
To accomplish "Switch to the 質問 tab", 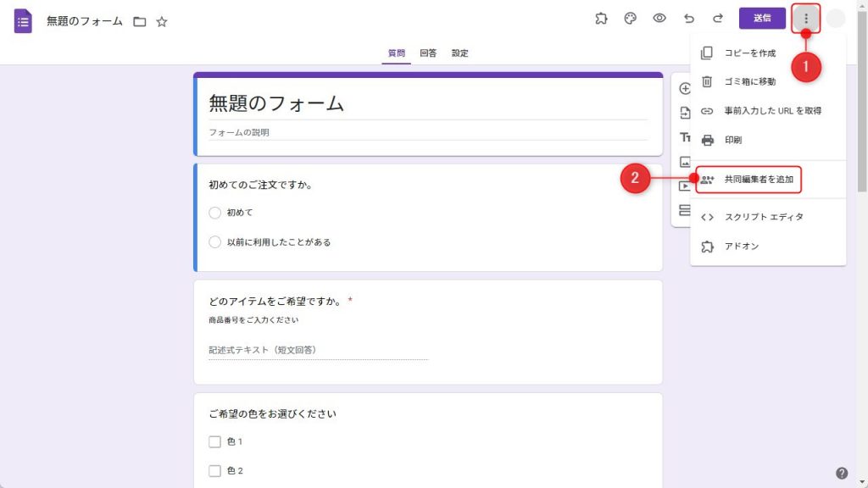I will [x=397, y=53].
